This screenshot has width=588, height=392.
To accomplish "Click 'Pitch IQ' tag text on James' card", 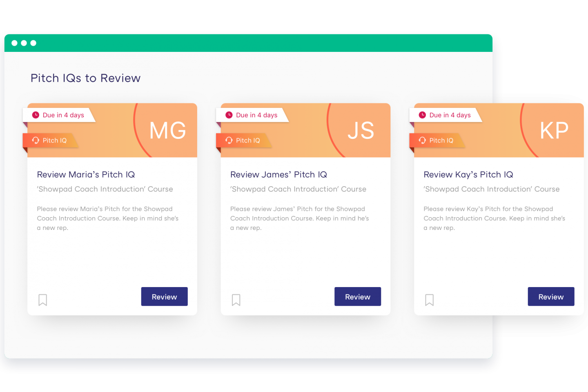I will 248,140.
